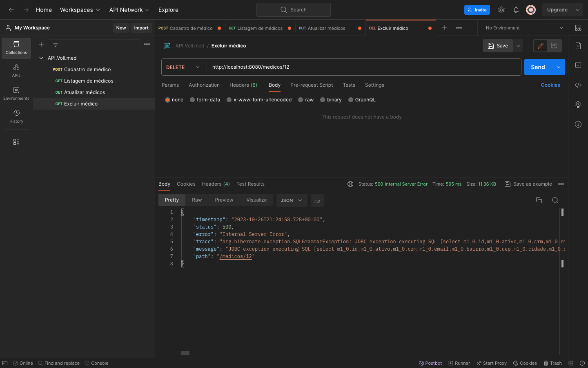Switch to the Pre-request Script tab
Image resolution: width=588 pixels, height=368 pixels.
pos(312,85)
